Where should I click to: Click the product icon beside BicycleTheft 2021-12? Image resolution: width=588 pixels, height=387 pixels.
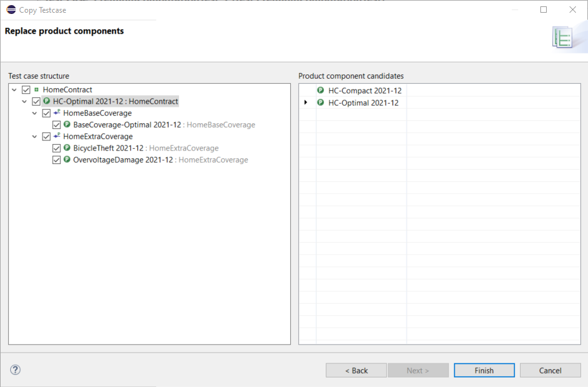pyautogui.click(x=67, y=147)
